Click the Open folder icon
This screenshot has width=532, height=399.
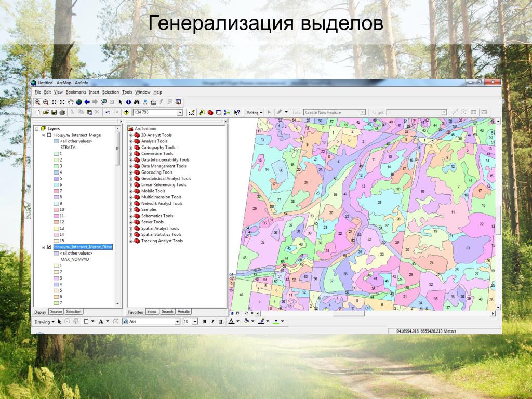(x=46, y=112)
